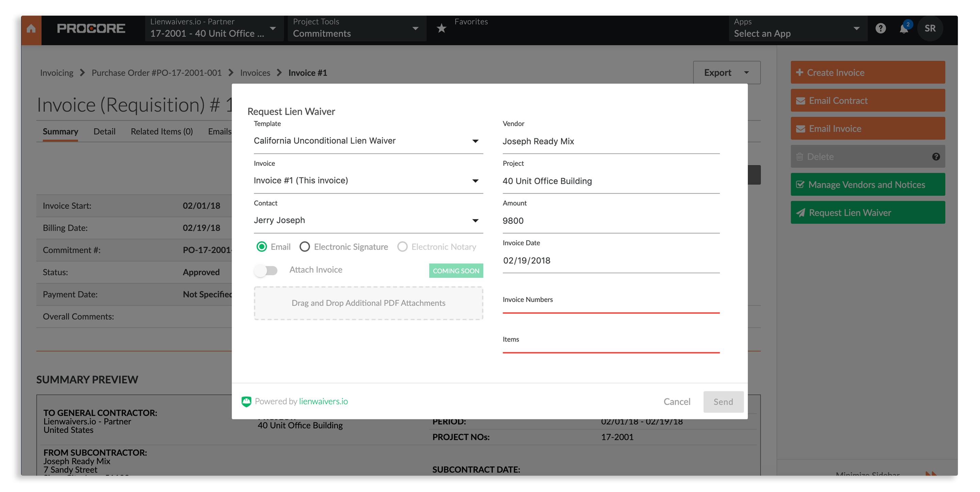Viewport: 980px width, 492px height.
Task: Click the lienwaivers.io shield logo
Action: [246, 401]
